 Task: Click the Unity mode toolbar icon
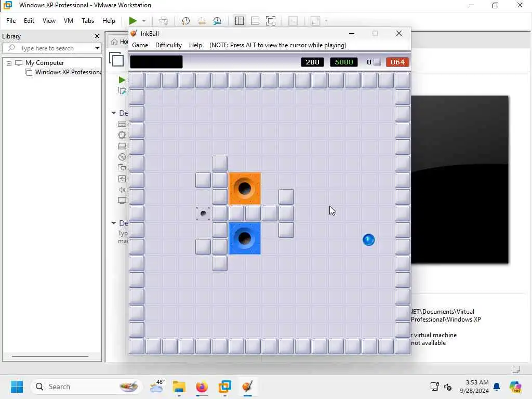[x=293, y=21]
